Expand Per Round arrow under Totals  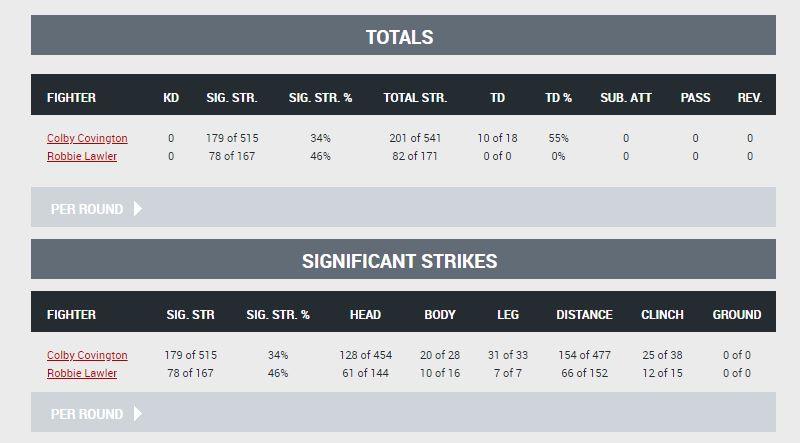(138, 209)
